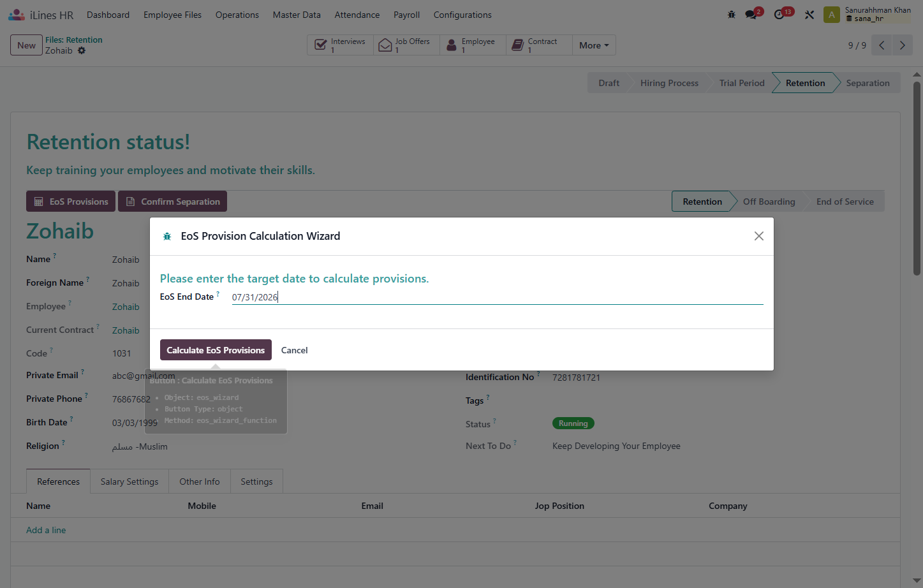Switch to the Settings tab
923x588 pixels.
point(256,481)
